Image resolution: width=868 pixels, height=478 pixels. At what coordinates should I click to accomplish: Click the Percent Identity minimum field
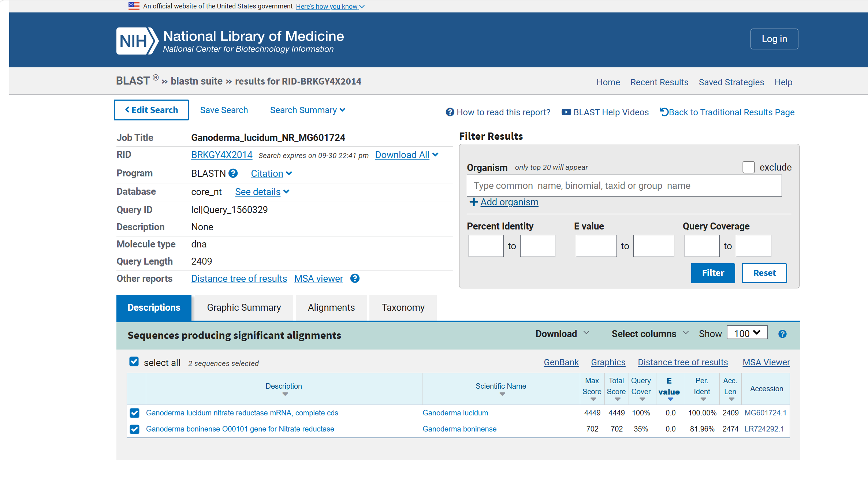pyautogui.click(x=486, y=246)
